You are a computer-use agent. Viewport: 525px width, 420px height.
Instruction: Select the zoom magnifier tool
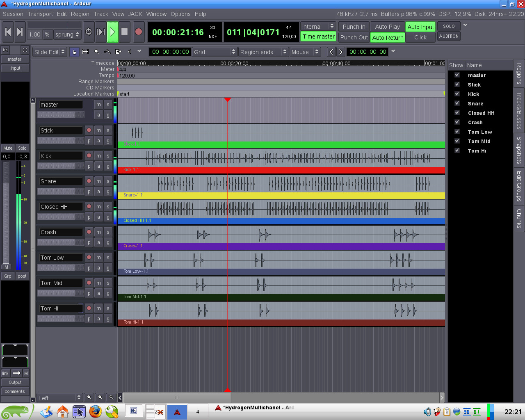(x=96, y=52)
